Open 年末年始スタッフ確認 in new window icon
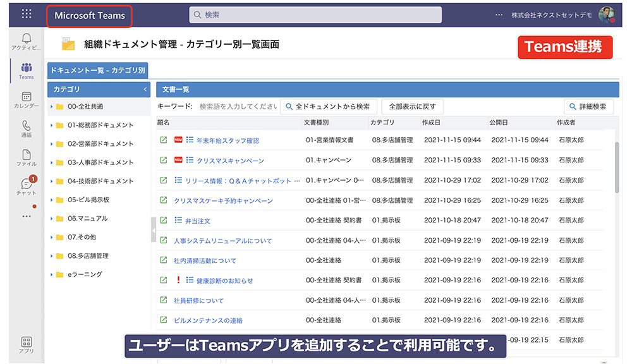 [x=164, y=140]
